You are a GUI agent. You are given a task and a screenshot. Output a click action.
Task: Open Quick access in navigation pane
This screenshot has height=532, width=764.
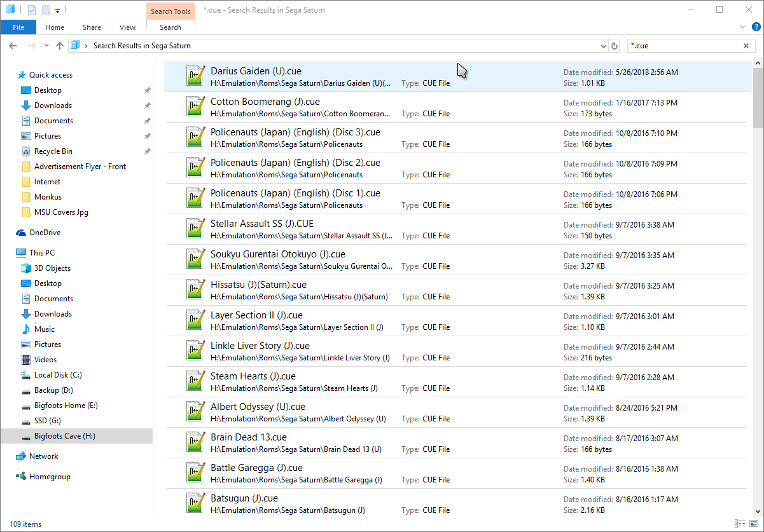click(51, 75)
